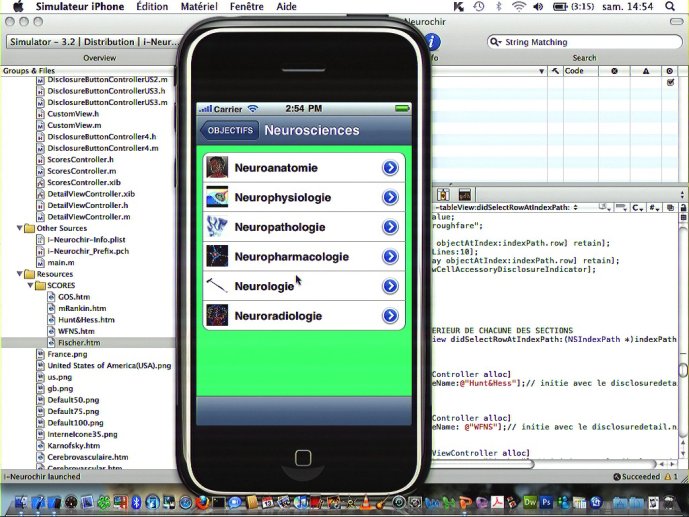689x517 pixels.
Task: Collapse the SCORES folder triangle
Action: coord(30,285)
